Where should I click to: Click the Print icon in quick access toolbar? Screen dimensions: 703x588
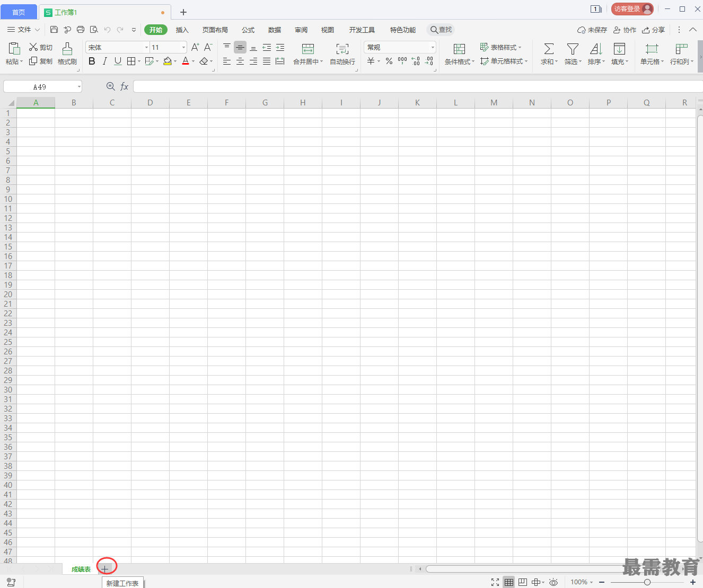coord(81,30)
